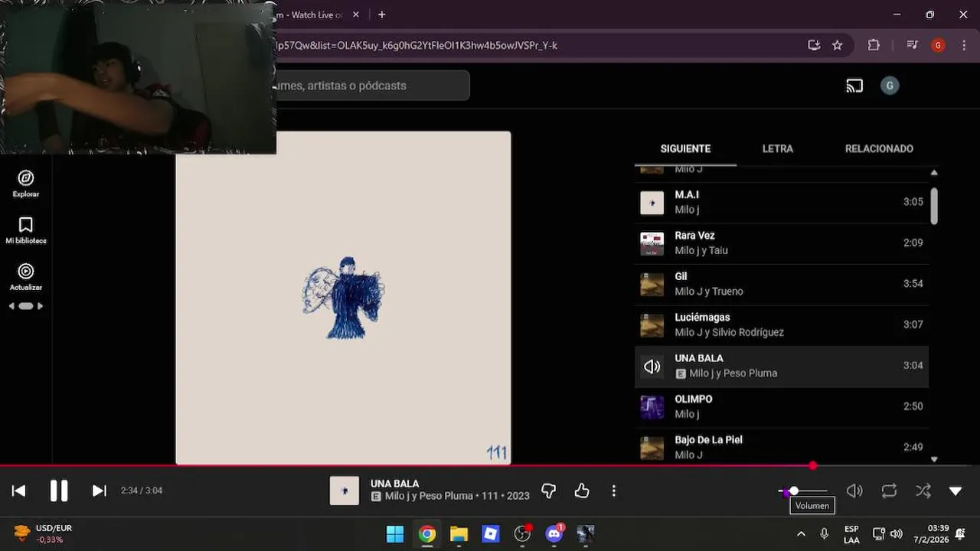Collapse the player page with the down arrow
980x551 pixels.
tap(955, 491)
